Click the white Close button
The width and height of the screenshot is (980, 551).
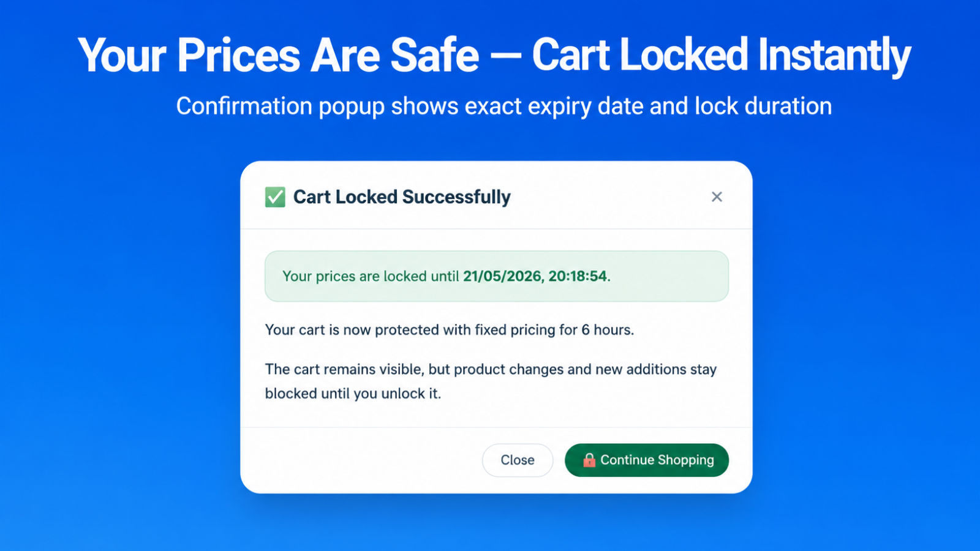click(x=518, y=460)
